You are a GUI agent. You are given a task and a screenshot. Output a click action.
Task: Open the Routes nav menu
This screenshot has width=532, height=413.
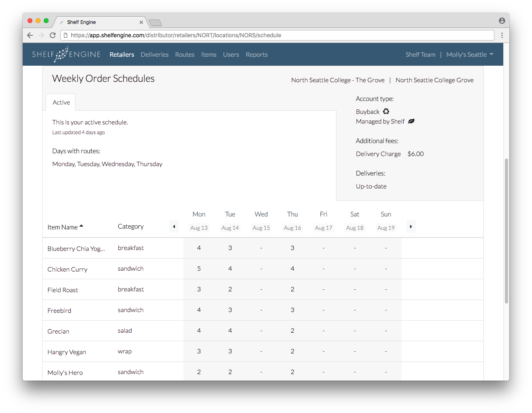tap(185, 55)
